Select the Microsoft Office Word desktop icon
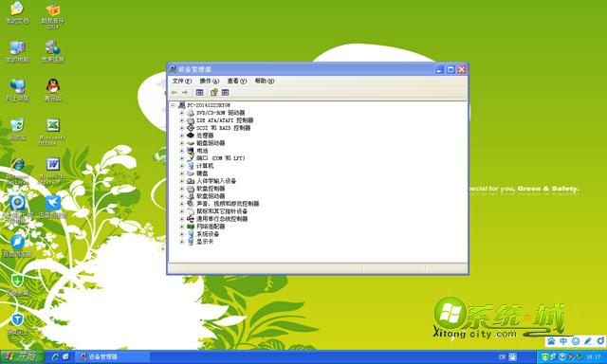This screenshot has height=364, width=607. 53,171
